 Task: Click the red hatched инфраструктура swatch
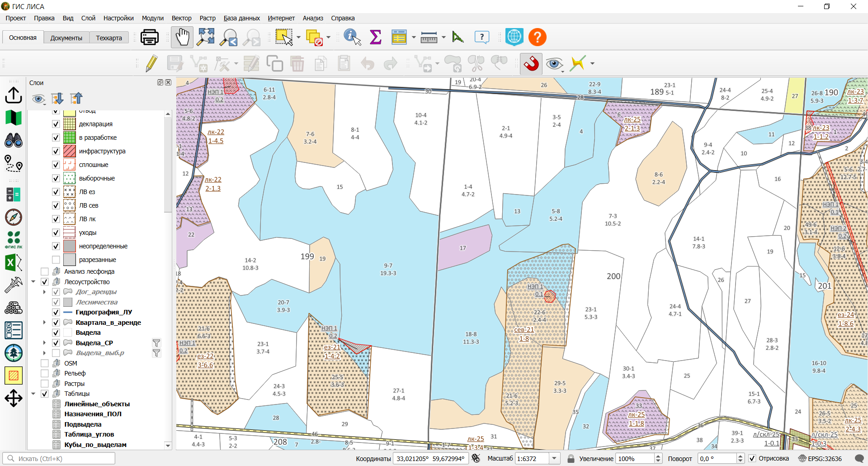click(x=69, y=151)
